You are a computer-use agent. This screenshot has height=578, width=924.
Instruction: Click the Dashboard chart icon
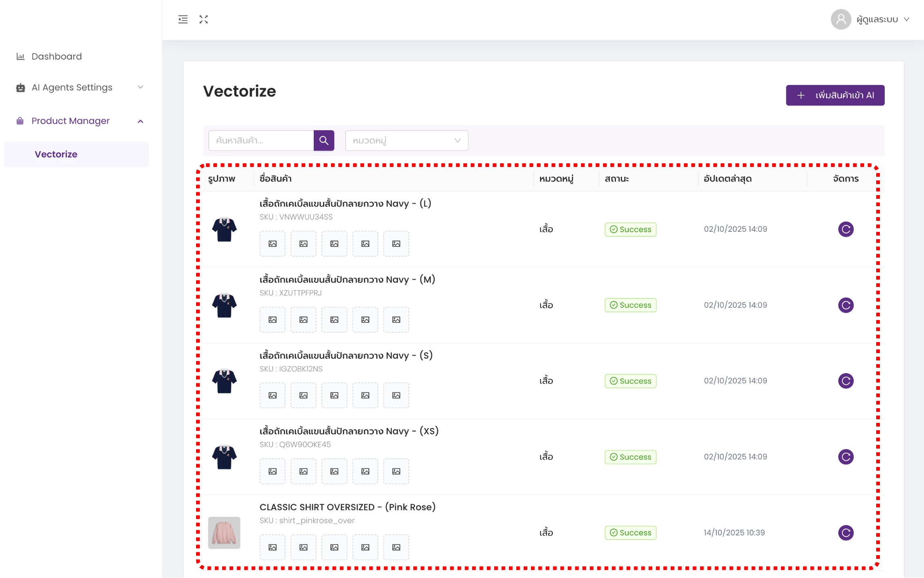click(20, 56)
